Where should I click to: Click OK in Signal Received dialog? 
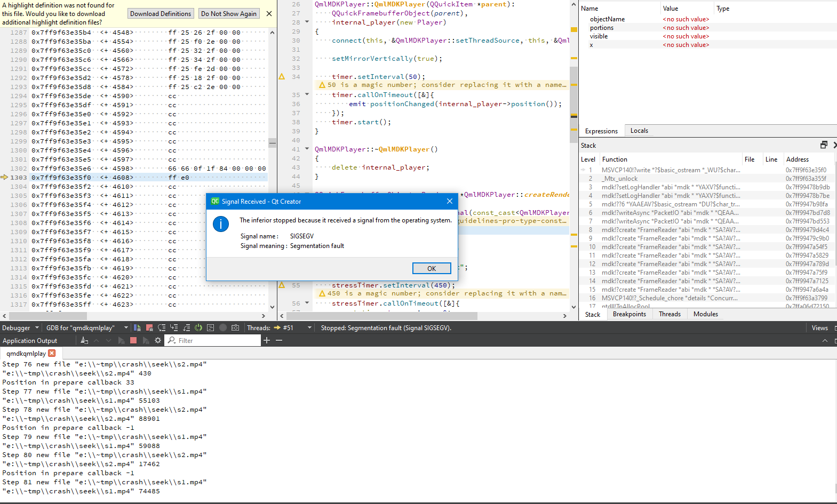coord(432,268)
